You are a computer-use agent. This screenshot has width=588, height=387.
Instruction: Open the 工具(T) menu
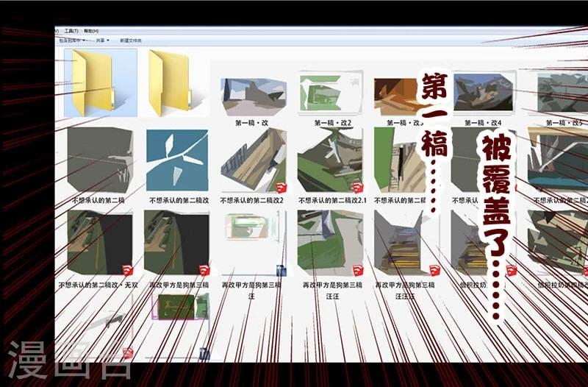(x=71, y=32)
